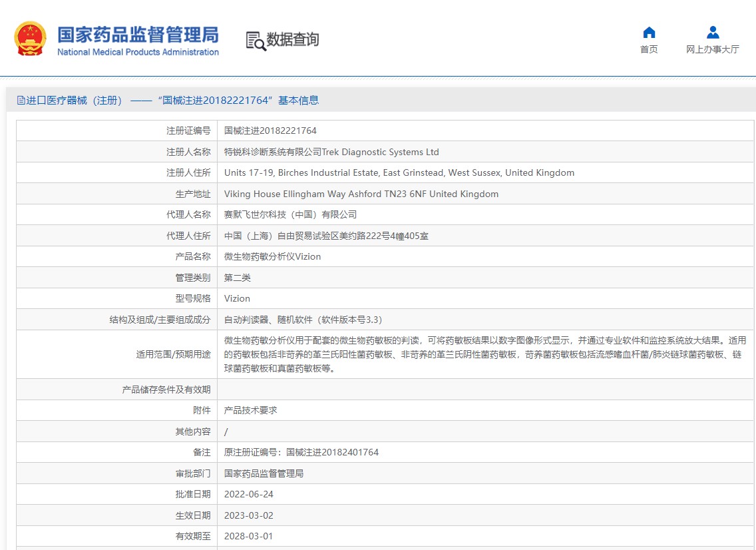
Task: Click the person icon for 网上办事大厅
Action: click(x=713, y=33)
